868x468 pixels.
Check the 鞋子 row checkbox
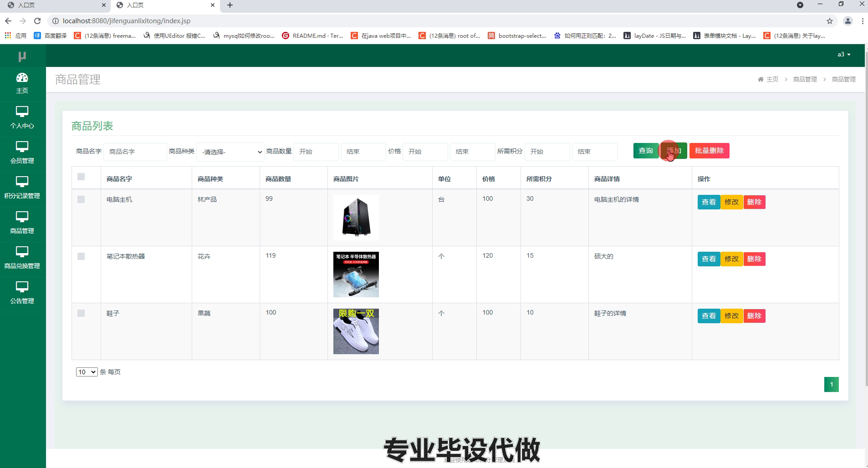click(x=81, y=313)
